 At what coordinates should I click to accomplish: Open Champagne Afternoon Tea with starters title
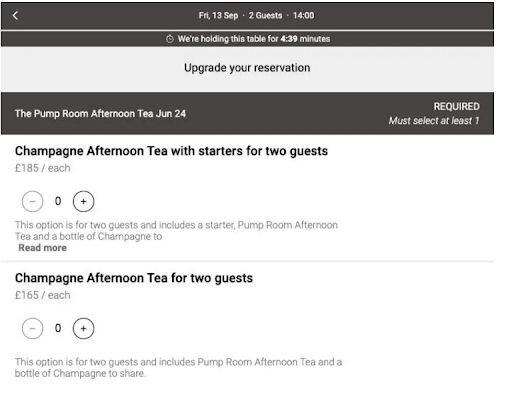(171, 151)
